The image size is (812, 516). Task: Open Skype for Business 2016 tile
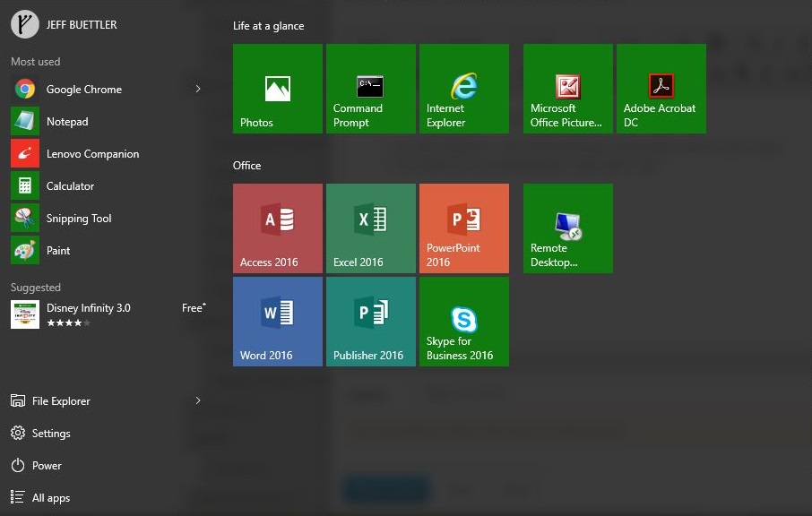[464, 322]
